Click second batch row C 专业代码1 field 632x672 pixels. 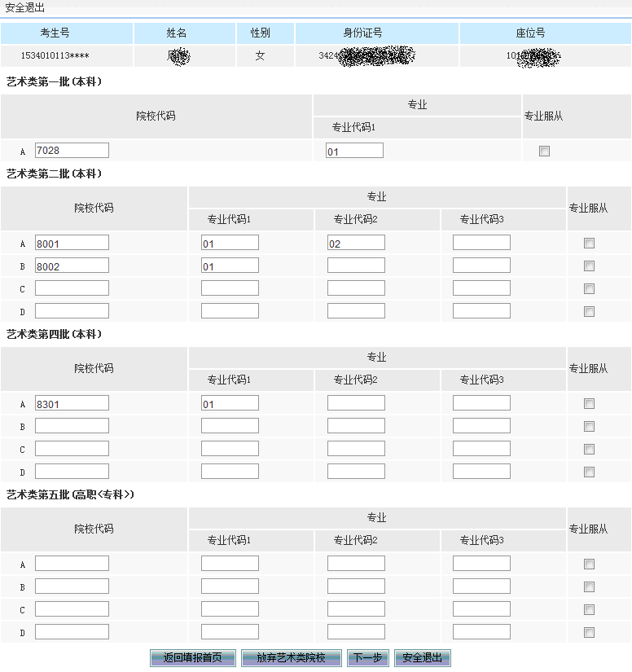click(230, 288)
